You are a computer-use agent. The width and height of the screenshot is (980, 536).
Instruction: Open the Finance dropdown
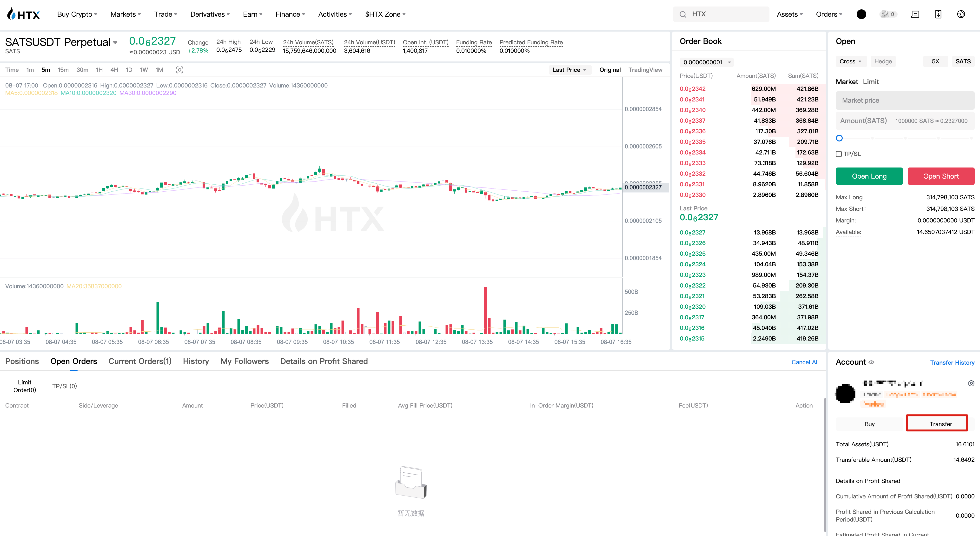[x=290, y=14]
